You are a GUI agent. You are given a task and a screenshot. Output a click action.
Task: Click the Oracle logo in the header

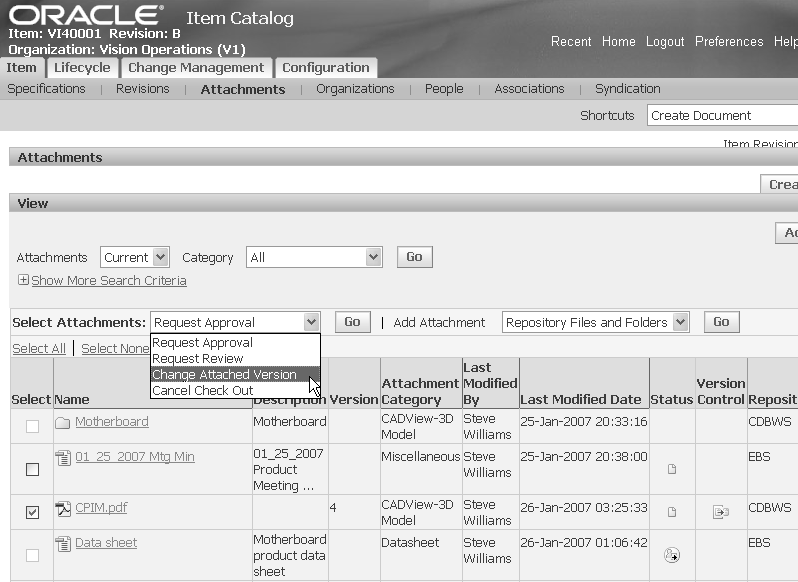[x=86, y=15]
